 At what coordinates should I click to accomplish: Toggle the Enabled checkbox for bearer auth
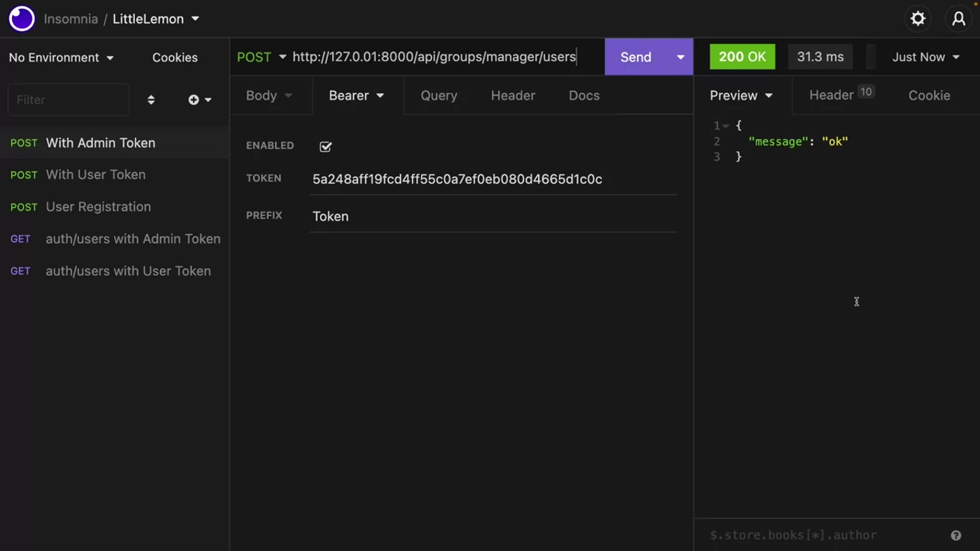point(326,146)
